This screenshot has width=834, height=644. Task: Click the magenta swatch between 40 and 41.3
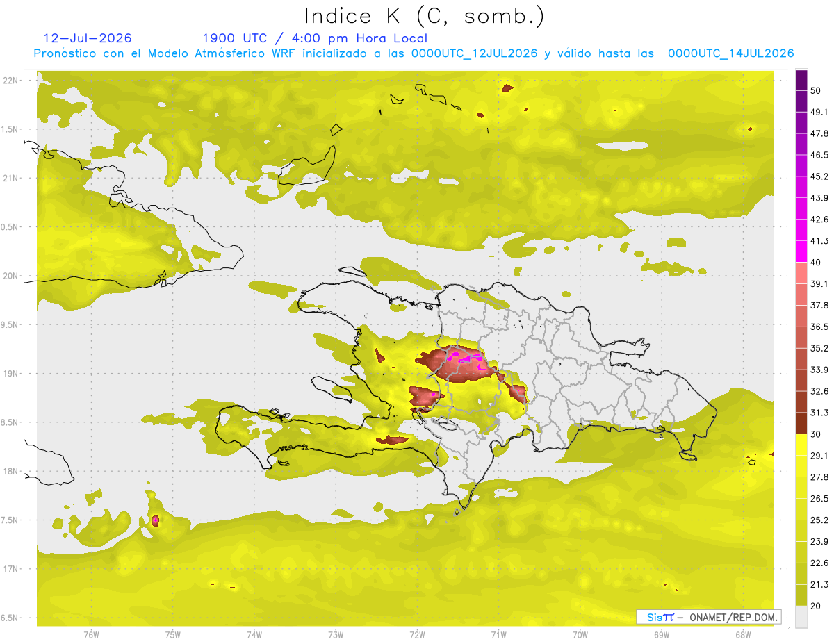(x=801, y=251)
